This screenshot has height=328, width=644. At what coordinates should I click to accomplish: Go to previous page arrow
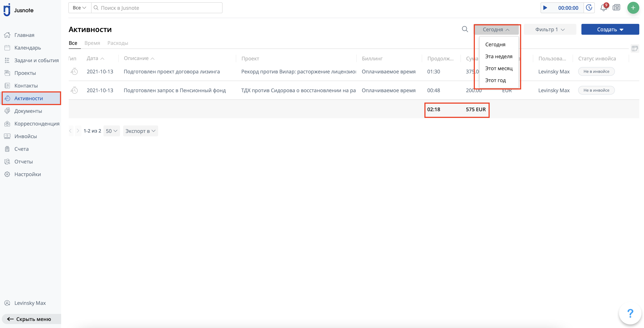coord(71,131)
